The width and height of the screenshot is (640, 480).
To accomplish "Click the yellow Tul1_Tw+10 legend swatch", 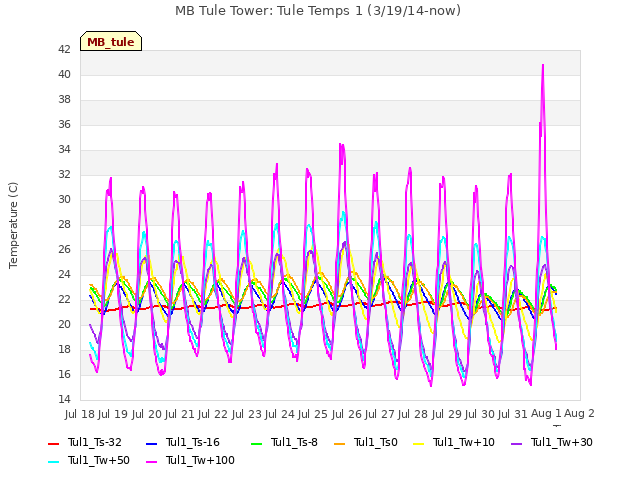I will pyautogui.click(x=419, y=443).
